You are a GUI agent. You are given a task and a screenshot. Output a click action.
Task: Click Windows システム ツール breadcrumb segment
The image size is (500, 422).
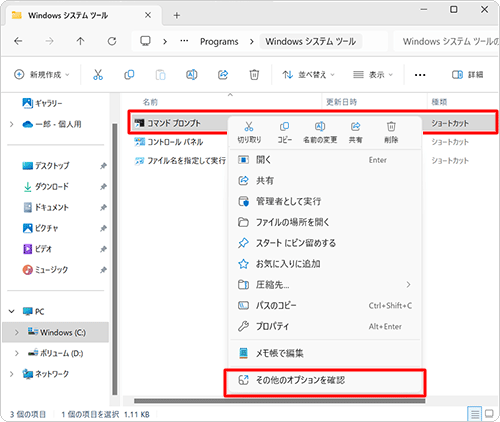tap(311, 41)
